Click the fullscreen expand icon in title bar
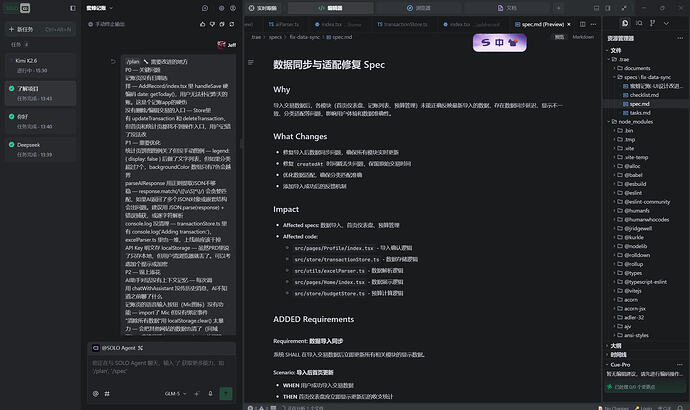This screenshot has width=690, height=410. (x=624, y=8)
